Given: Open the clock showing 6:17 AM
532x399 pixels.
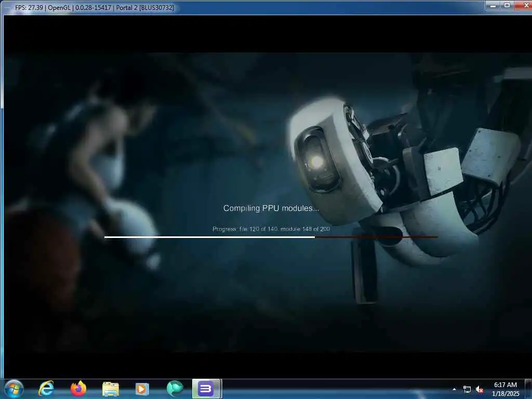Looking at the screenshot, I should coord(506,389).
